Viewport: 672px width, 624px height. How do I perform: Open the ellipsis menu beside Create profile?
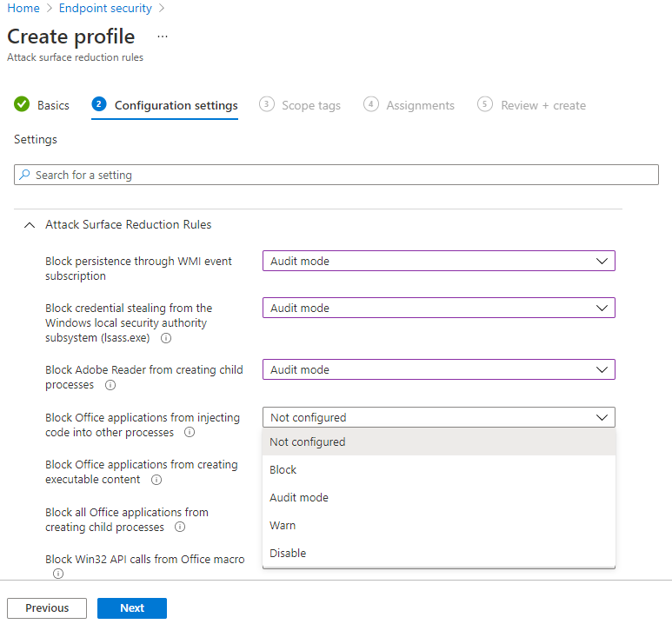pyautogui.click(x=163, y=37)
